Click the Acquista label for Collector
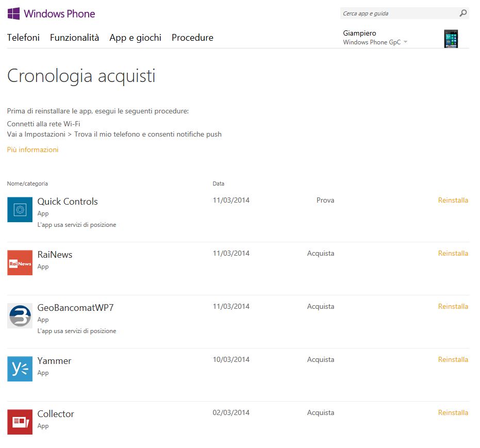Screen dimensions: 480x448 click(x=321, y=412)
